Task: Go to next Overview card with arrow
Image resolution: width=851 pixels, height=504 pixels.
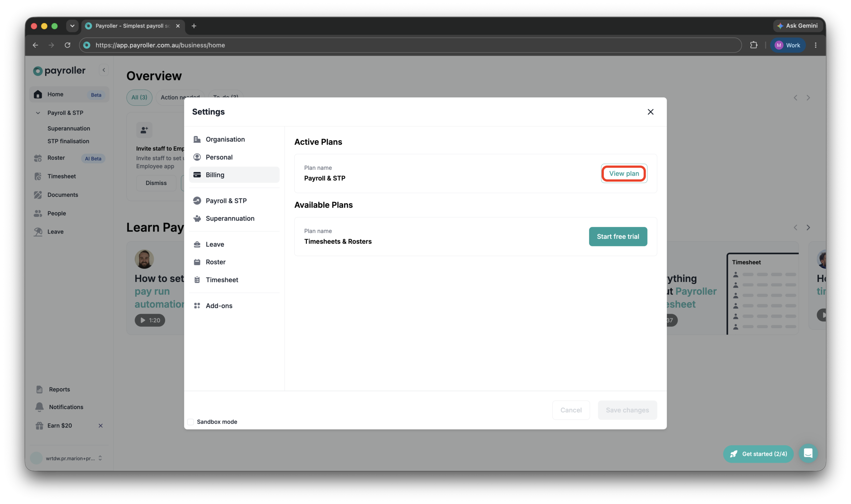Action: point(808,98)
